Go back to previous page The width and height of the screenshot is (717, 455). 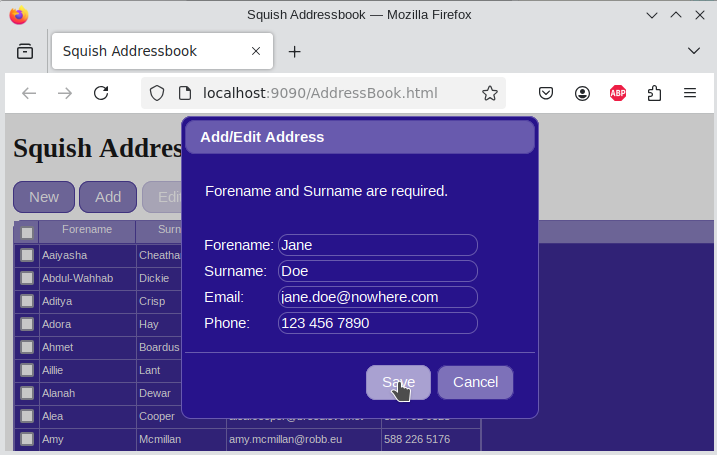pos(29,93)
